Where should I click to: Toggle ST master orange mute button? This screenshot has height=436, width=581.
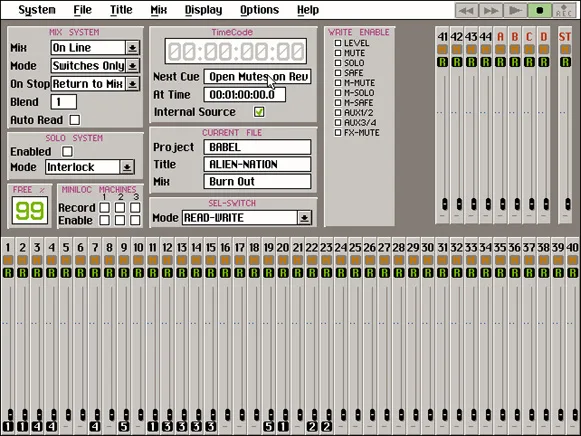pos(565,49)
